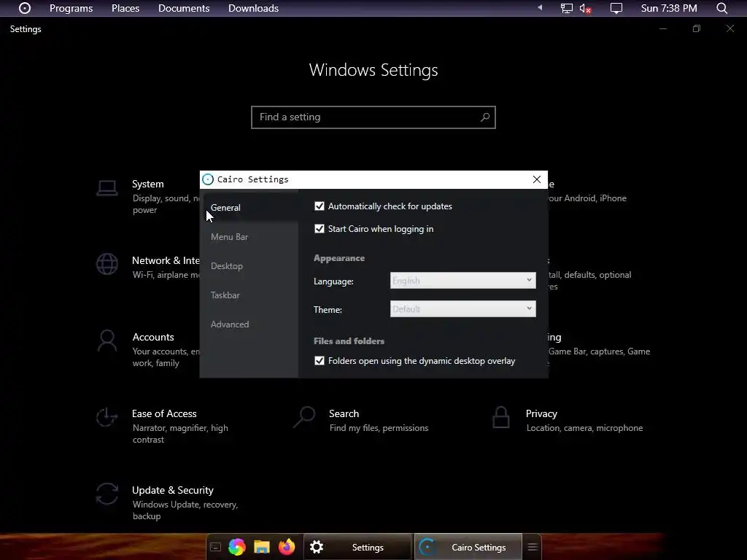
Task: Click the System laptop icon
Action: pos(107,188)
